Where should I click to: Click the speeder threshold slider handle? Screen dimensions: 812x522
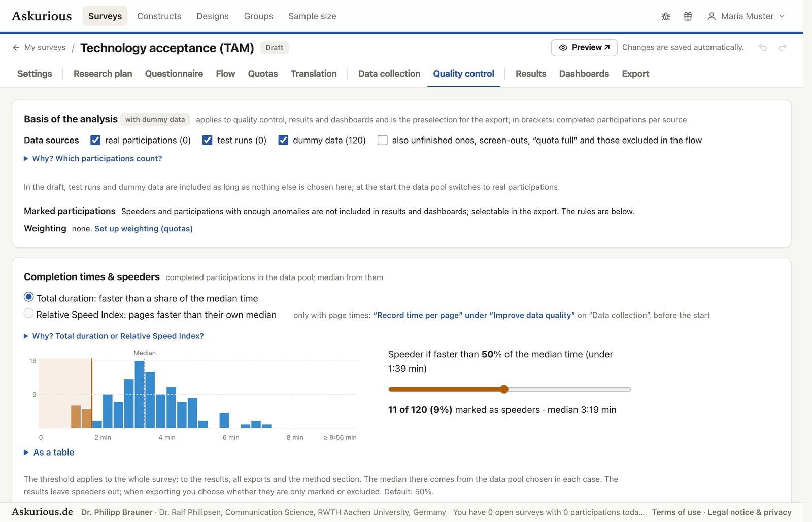pyautogui.click(x=504, y=389)
